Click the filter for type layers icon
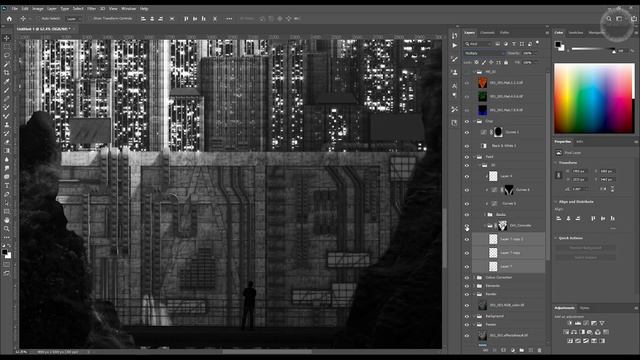Viewport: 640px width, 360px height. click(514, 44)
